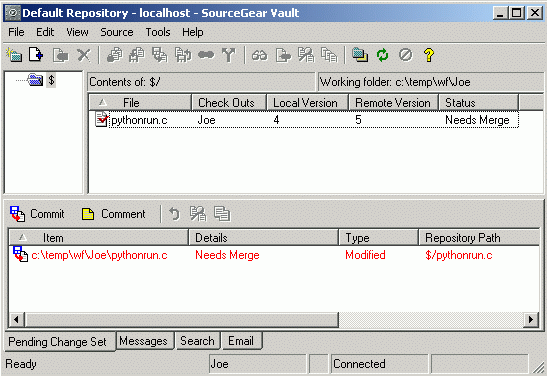Click the Commit button
The height and width of the screenshot is (376, 547).
[x=37, y=214]
